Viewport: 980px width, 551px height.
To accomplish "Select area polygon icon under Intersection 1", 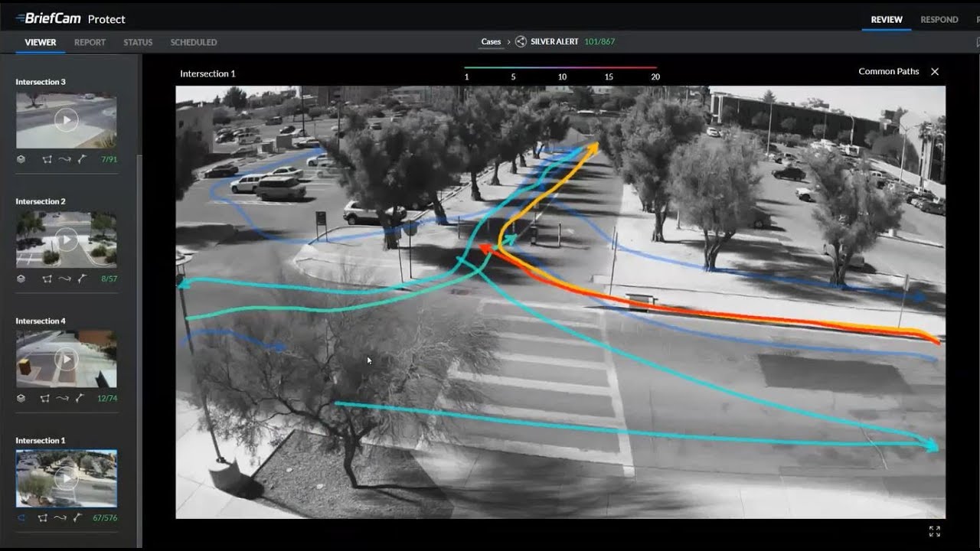I will (x=43, y=518).
